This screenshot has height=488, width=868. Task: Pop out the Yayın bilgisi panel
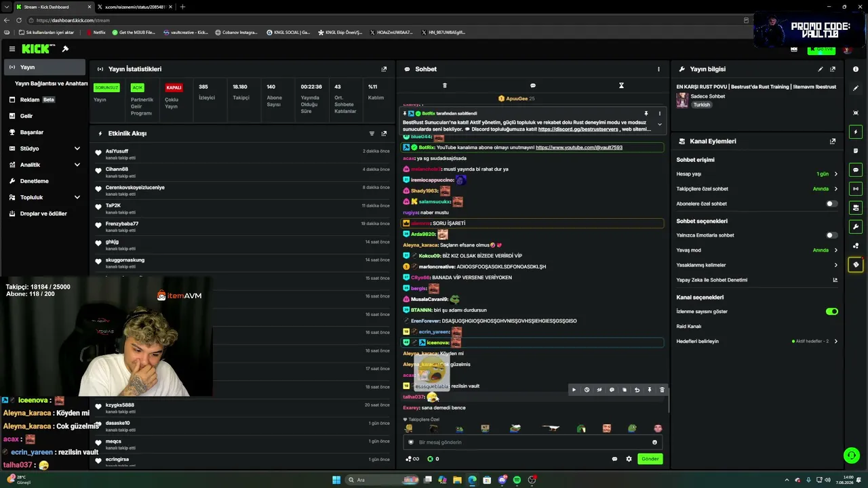click(833, 69)
